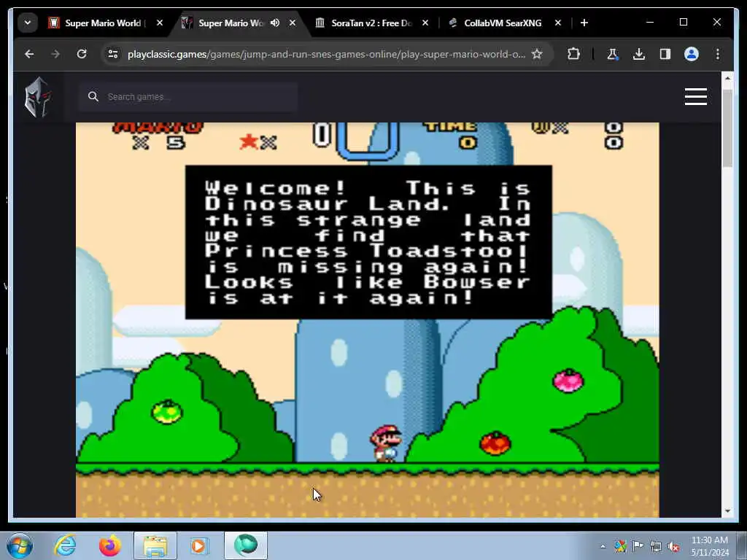Close the first Super Mario World tab

(x=160, y=23)
